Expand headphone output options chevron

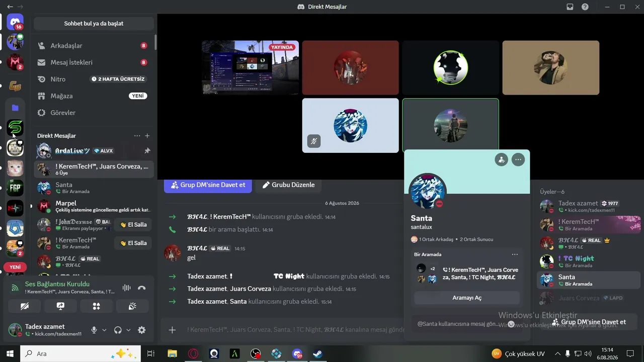(x=129, y=330)
